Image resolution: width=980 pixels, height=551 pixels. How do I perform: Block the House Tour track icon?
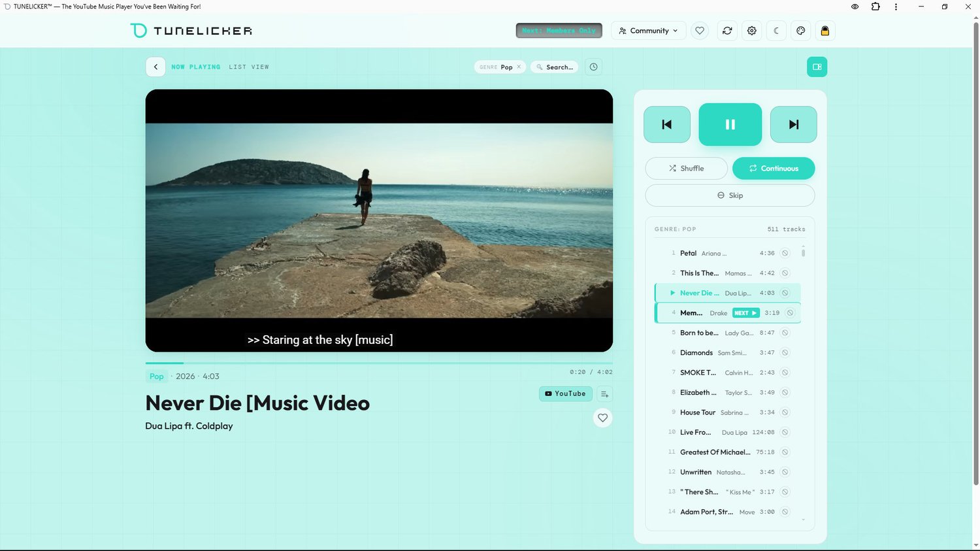tap(785, 412)
